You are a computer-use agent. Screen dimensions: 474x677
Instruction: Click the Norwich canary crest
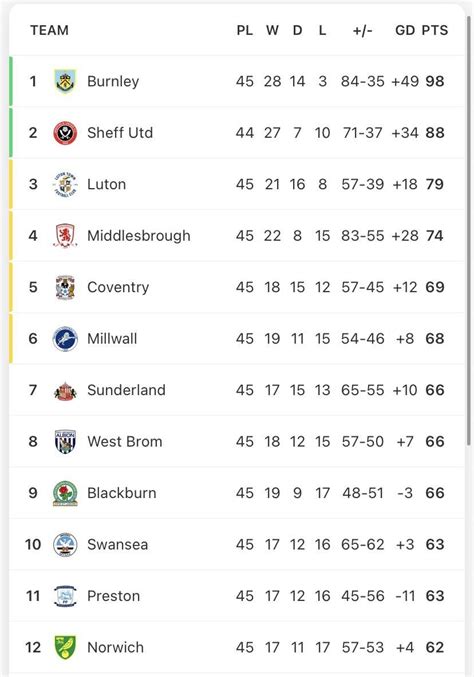coord(65,647)
